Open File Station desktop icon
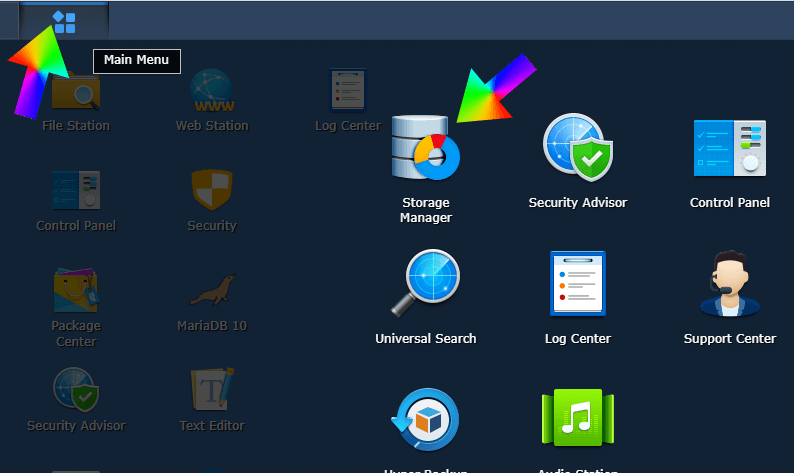794x473 pixels. 76,91
